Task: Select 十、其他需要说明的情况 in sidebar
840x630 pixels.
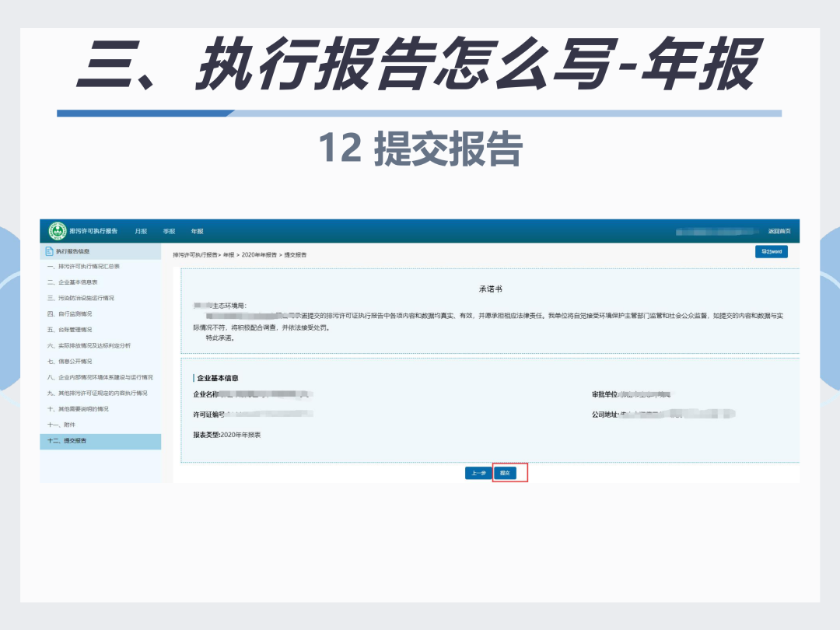Action: 100,409
